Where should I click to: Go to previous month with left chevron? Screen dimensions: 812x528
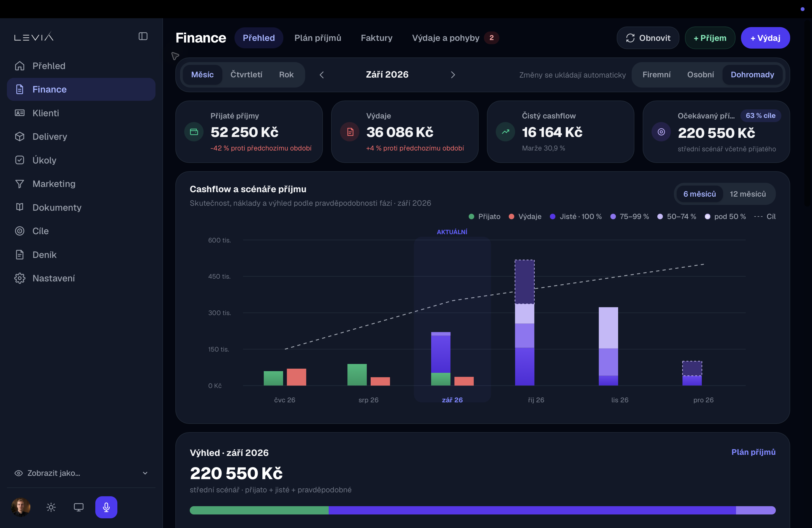pos(322,75)
